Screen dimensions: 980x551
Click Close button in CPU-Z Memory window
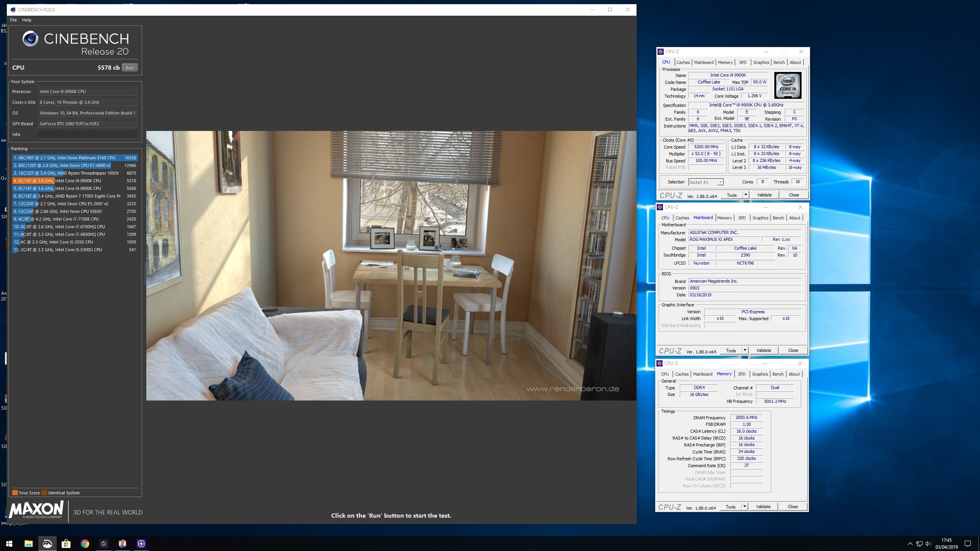[793, 507]
